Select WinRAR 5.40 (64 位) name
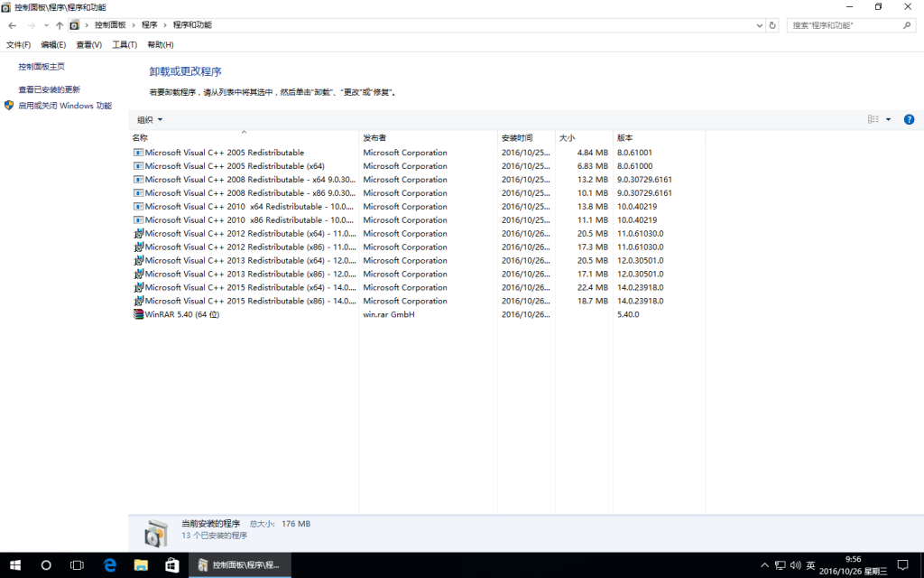The width and height of the screenshot is (924, 578). 182,315
